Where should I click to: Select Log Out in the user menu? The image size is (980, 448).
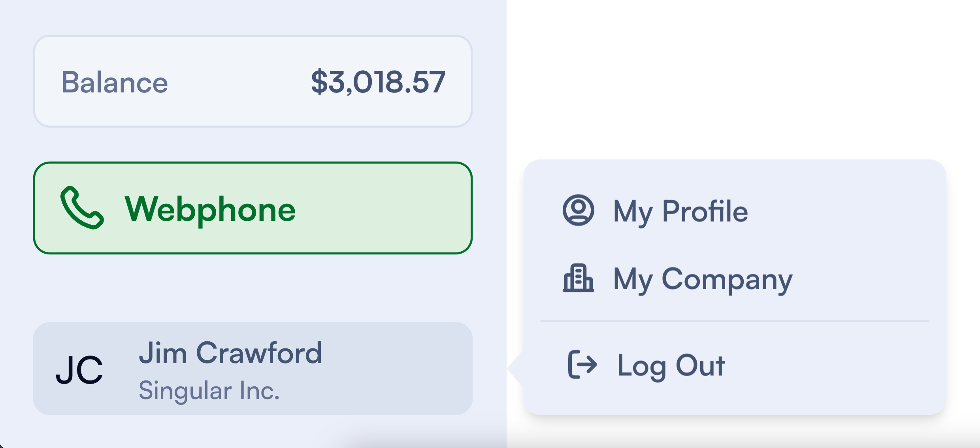point(671,365)
